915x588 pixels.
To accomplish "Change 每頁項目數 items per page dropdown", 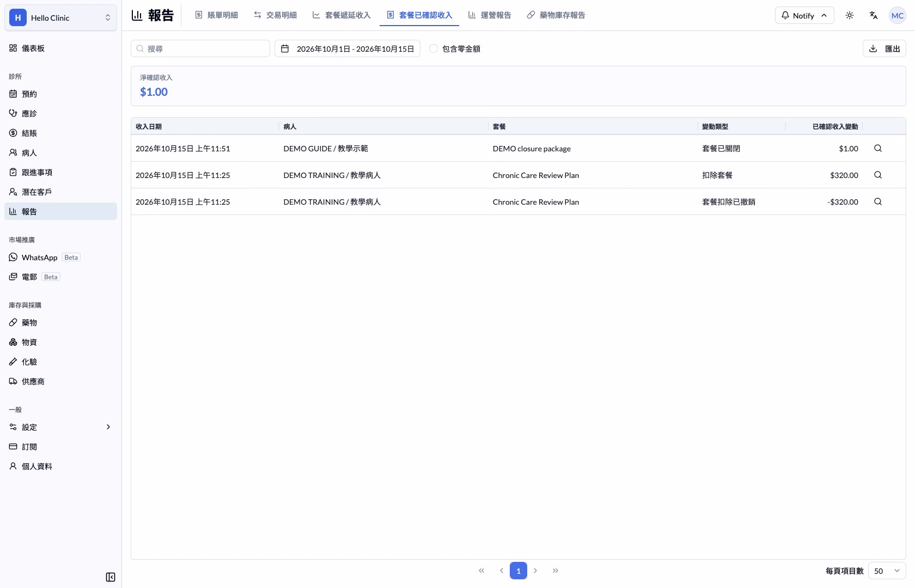I will 887,571.
